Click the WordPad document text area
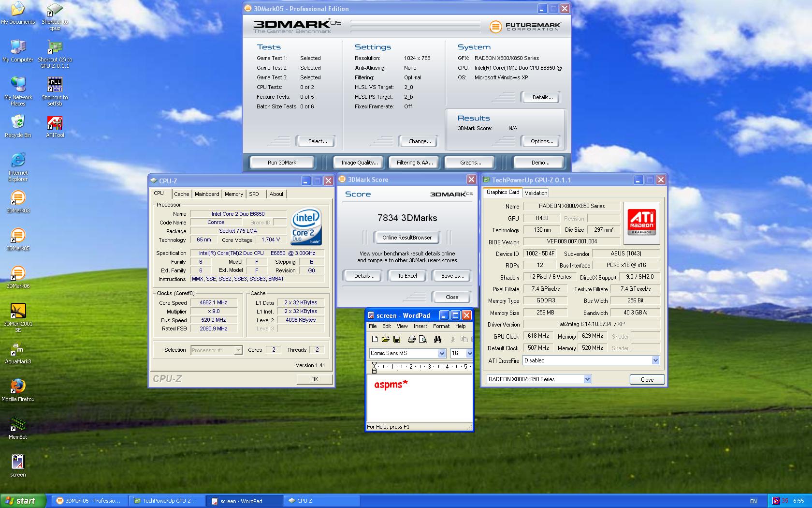The image size is (812, 508). 419,397
